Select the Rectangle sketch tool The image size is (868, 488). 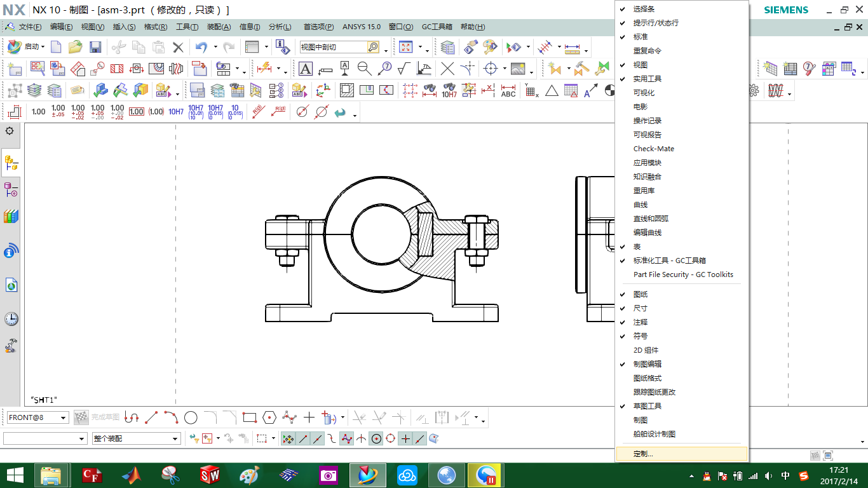coord(250,417)
